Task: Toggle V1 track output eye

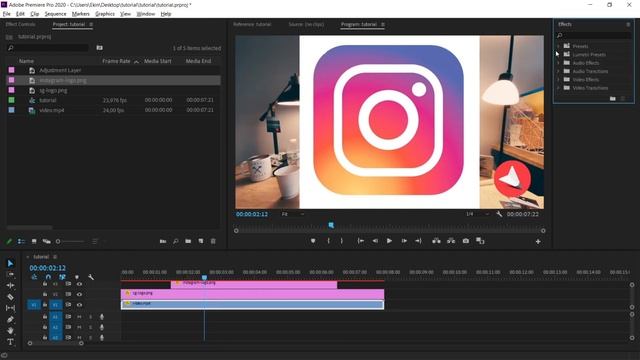Action: tap(79, 305)
